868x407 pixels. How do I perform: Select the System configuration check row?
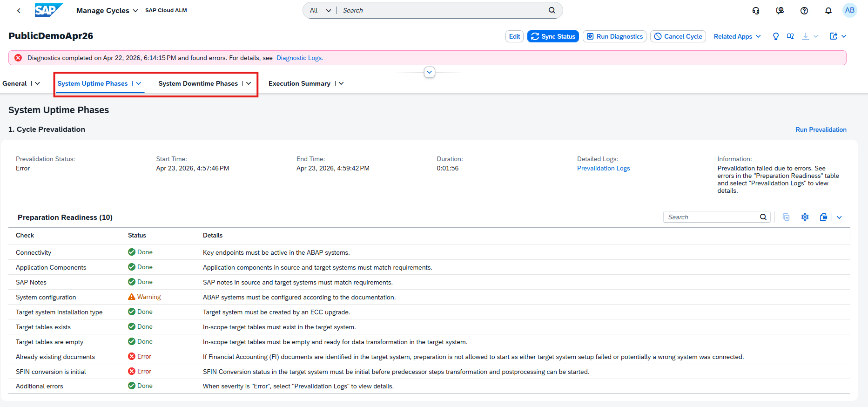(429, 297)
